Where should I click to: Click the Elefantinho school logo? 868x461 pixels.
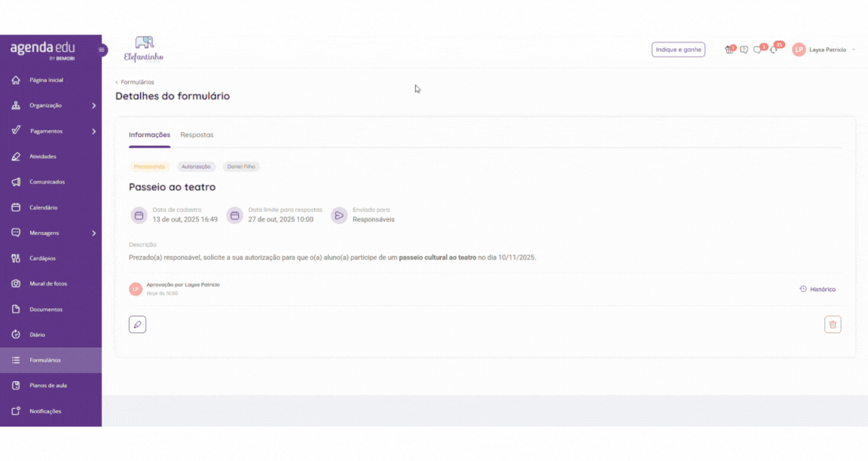143,50
